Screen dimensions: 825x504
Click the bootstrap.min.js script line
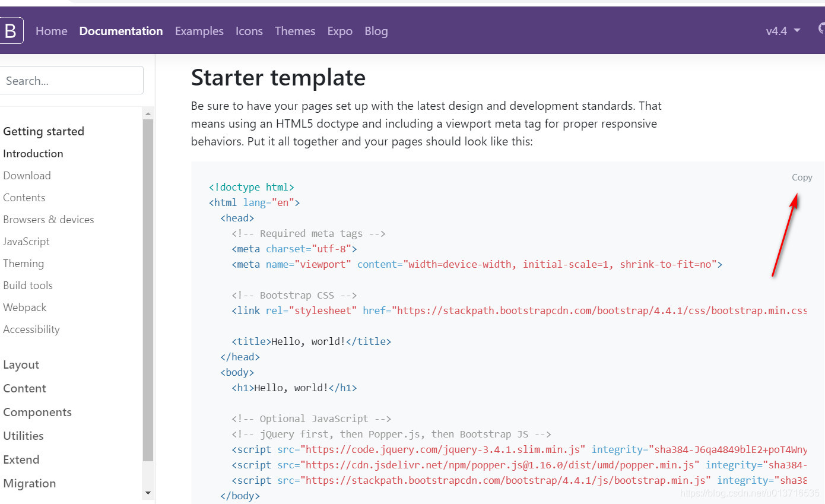click(x=519, y=480)
